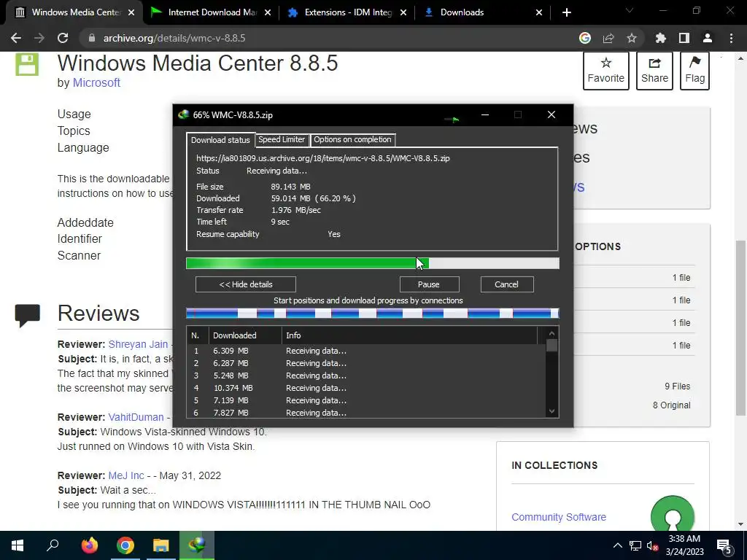Click Share button on archive page
The height and width of the screenshot is (560, 747).
(654, 71)
